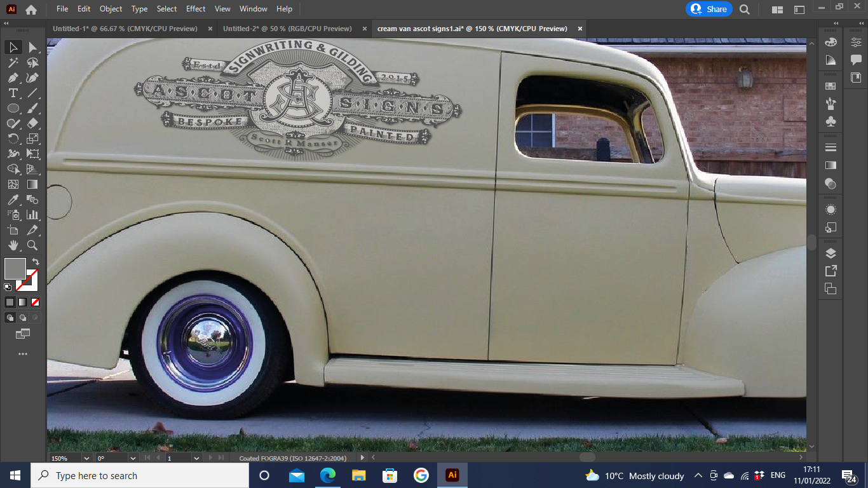
Task: Open the artboard navigation dropdown
Action: (196, 458)
